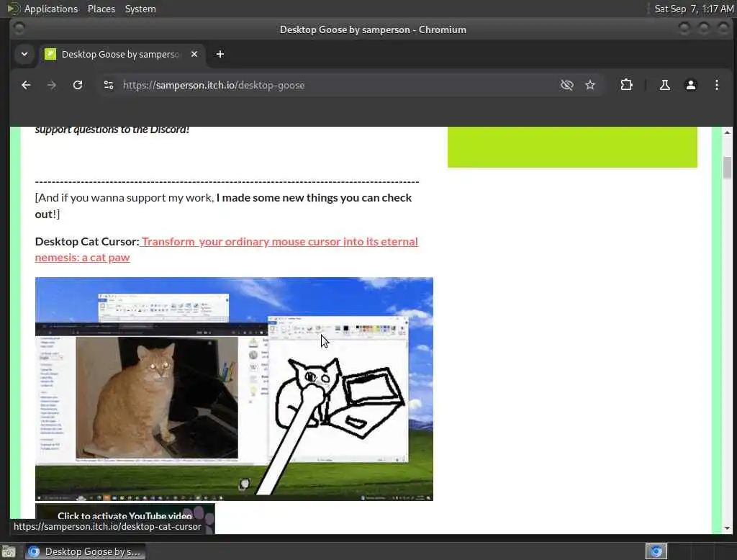The height and width of the screenshot is (560, 737).
Task: Click the show desktop icon in taskbar
Action: point(9,551)
